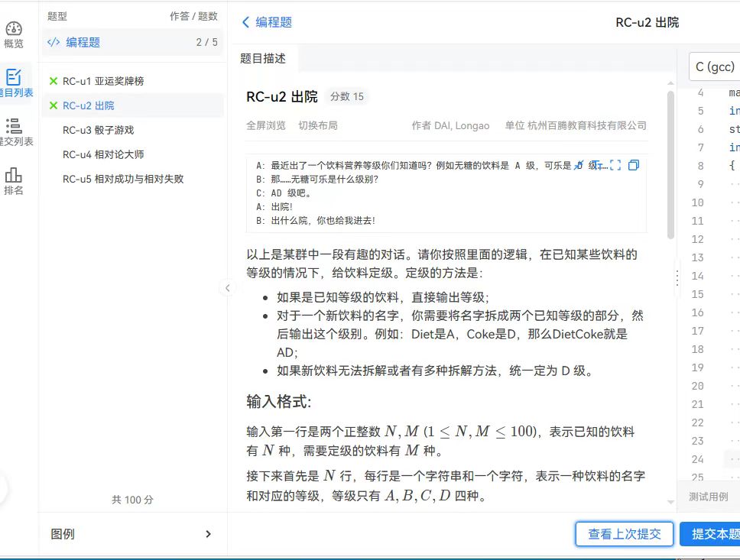Open the 提交列表 submission list icon
740x560 pixels.
(14, 131)
